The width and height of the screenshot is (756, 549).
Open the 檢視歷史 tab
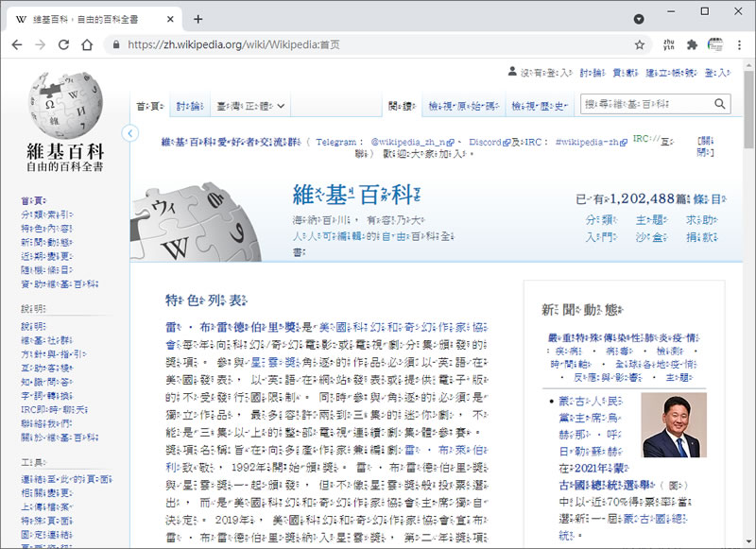coord(540,106)
